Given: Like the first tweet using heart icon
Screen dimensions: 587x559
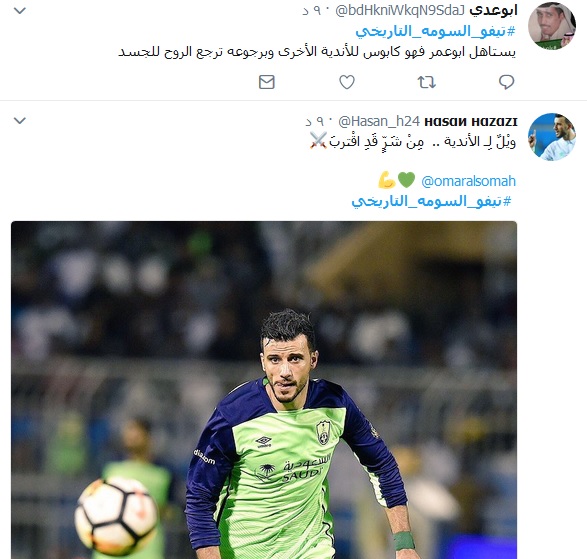Looking at the screenshot, I should pos(347,82).
